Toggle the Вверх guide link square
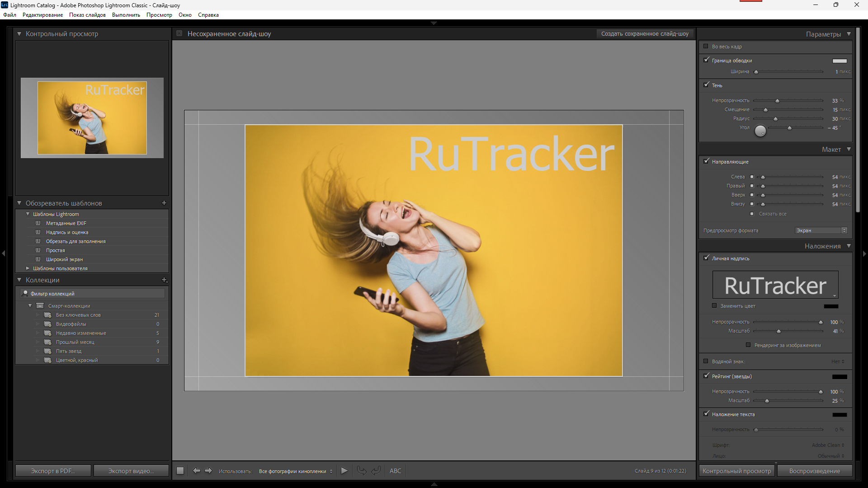Viewport: 868px width, 488px height. pyautogui.click(x=752, y=195)
